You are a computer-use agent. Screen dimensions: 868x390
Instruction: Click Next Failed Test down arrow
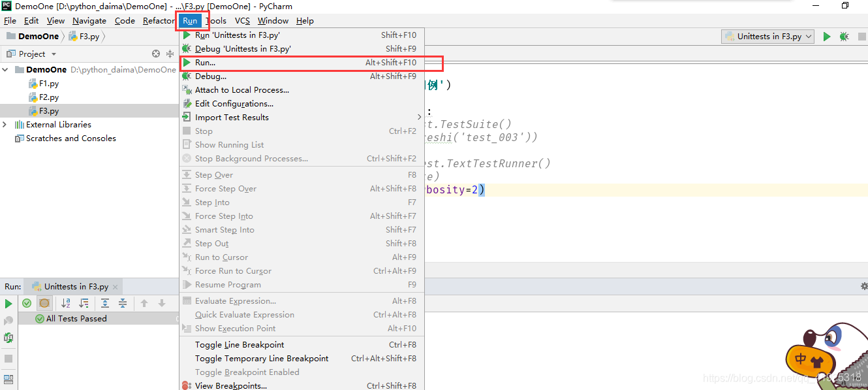[x=162, y=303]
